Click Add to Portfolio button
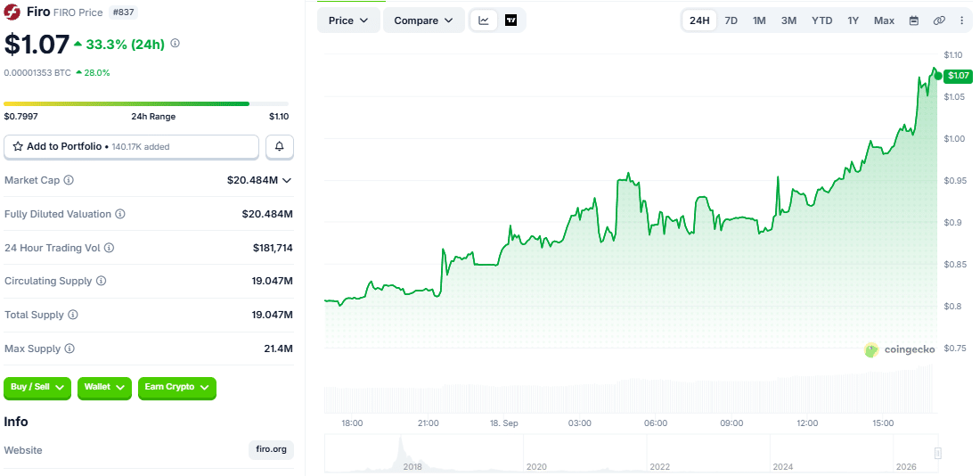Image resolution: width=980 pixels, height=476 pixels. pyautogui.click(x=131, y=146)
